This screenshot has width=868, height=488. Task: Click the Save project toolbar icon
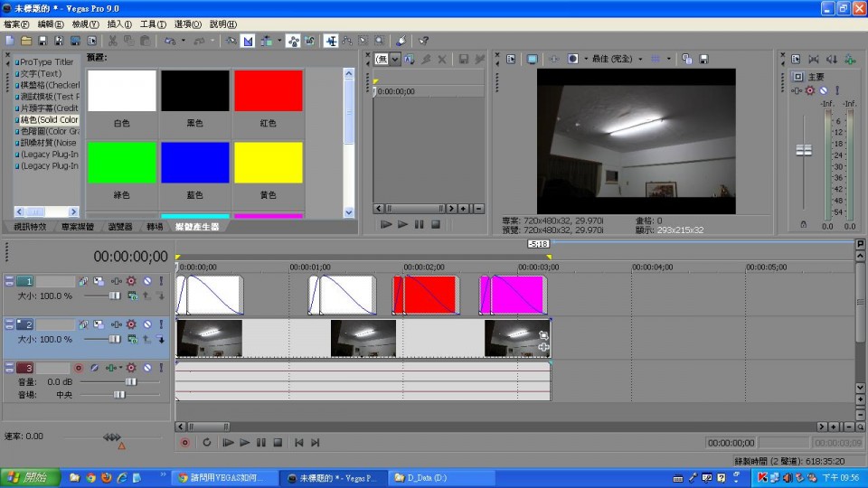pyautogui.click(x=42, y=41)
